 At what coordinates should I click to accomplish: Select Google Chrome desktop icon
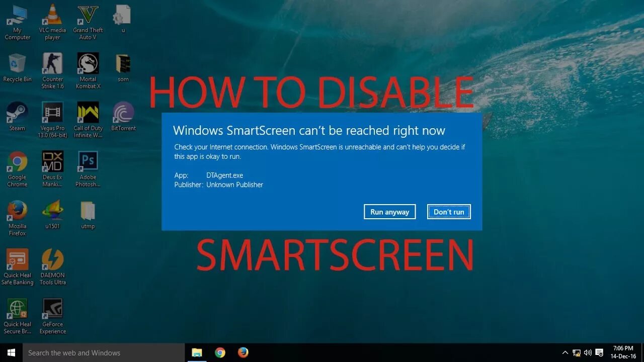tap(17, 169)
